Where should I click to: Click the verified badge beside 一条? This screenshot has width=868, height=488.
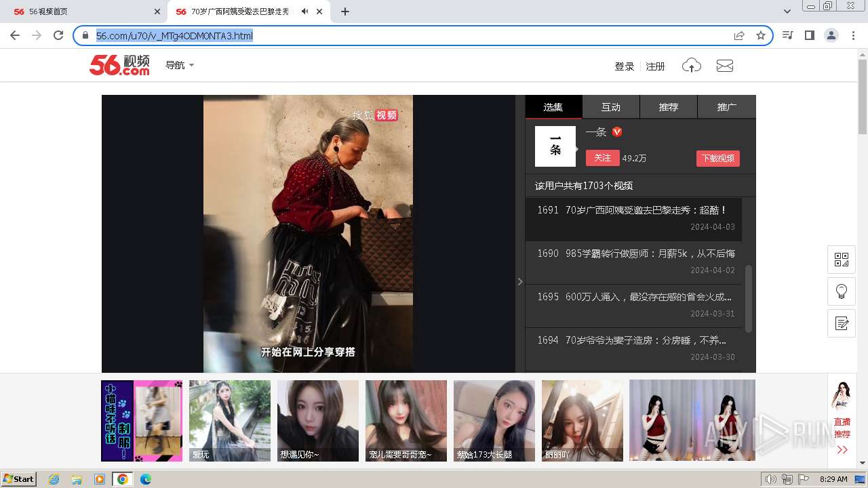[x=617, y=132]
